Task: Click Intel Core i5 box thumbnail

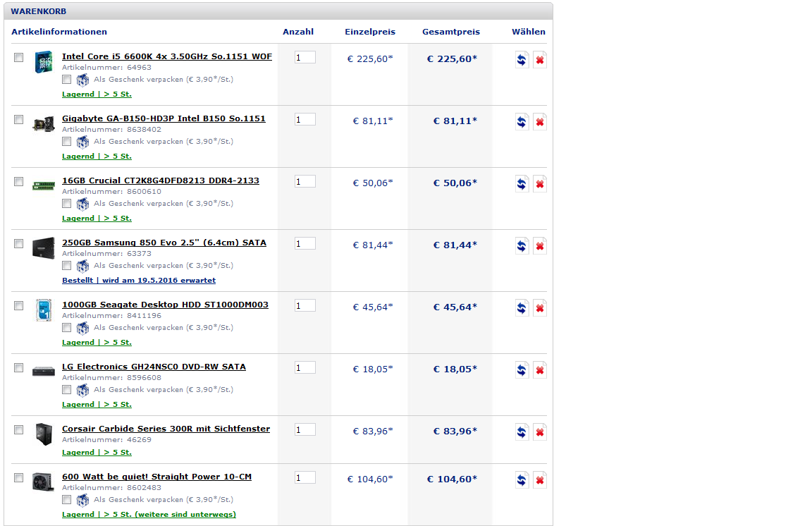Action: point(44,62)
